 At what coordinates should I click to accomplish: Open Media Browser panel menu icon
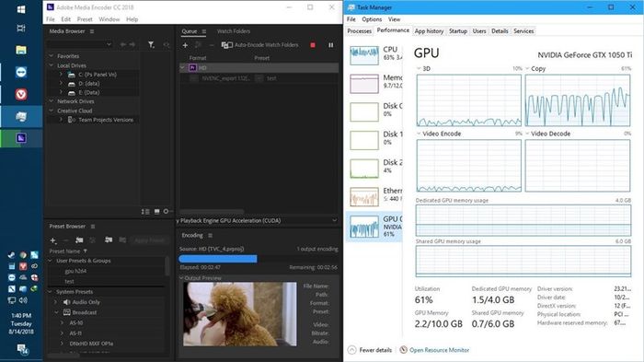coord(92,31)
